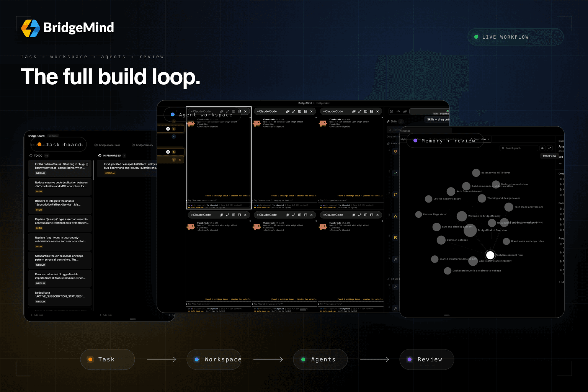Viewport: 588px width, 392px height.
Task: Select the edit note skill icon in the sidebar
Action: point(395,238)
